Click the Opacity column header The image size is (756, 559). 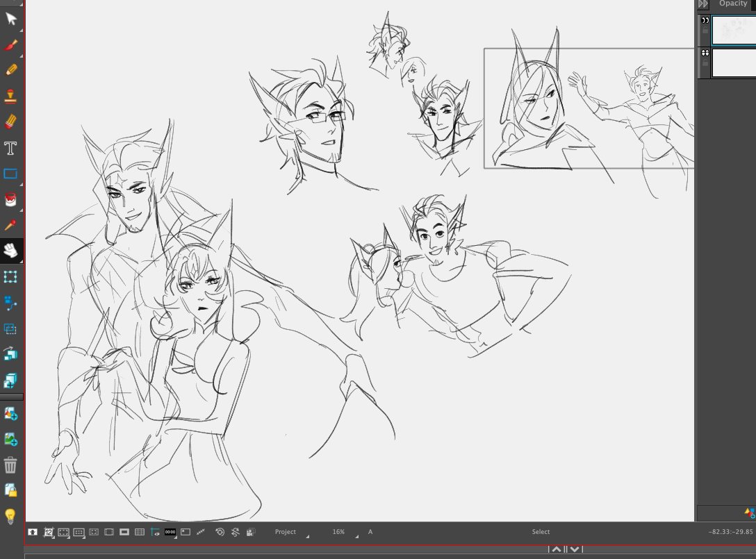pyautogui.click(x=733, y=3)
